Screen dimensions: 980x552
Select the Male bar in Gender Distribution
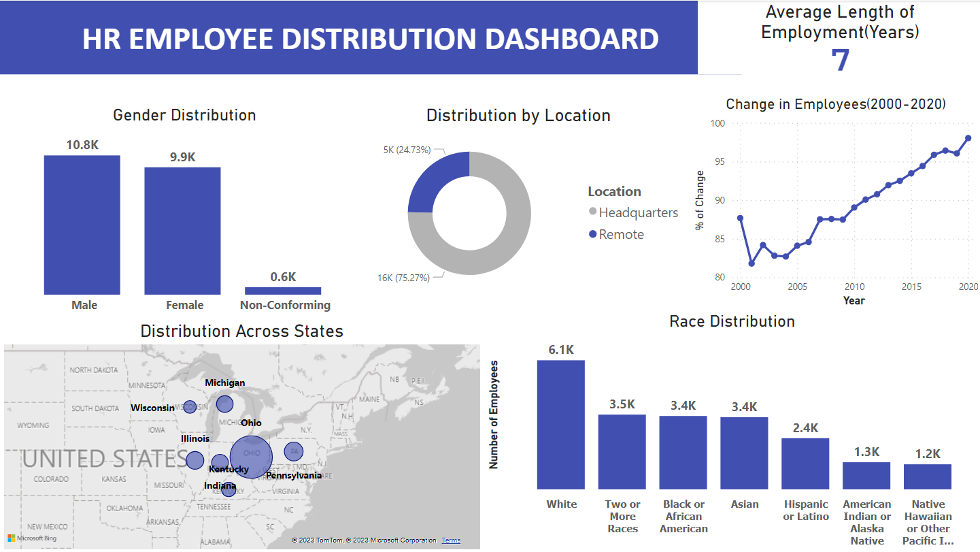82,225
